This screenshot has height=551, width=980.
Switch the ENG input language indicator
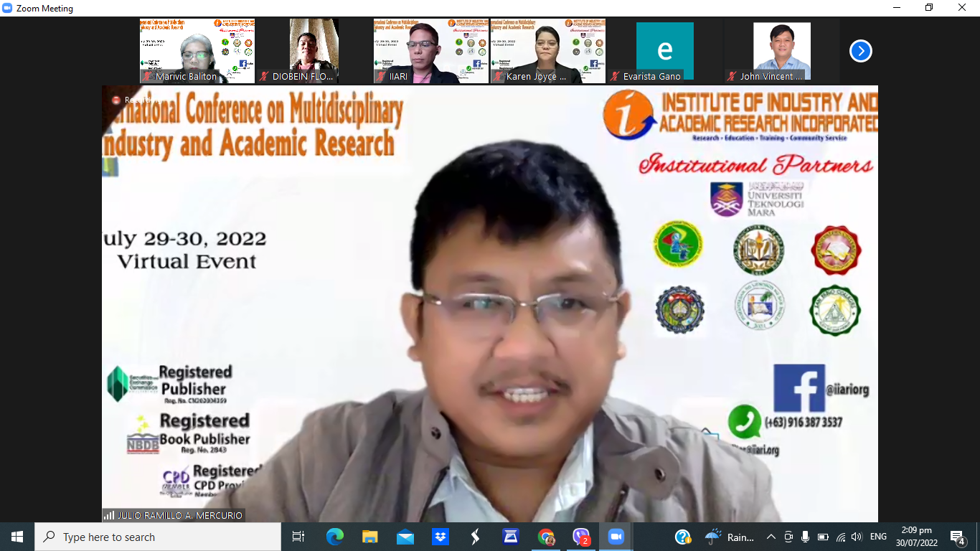(x=878, y=537)
